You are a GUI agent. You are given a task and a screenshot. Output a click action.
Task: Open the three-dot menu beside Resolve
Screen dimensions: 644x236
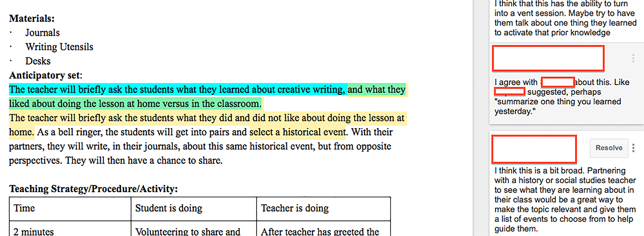click(x=633, y=148)
